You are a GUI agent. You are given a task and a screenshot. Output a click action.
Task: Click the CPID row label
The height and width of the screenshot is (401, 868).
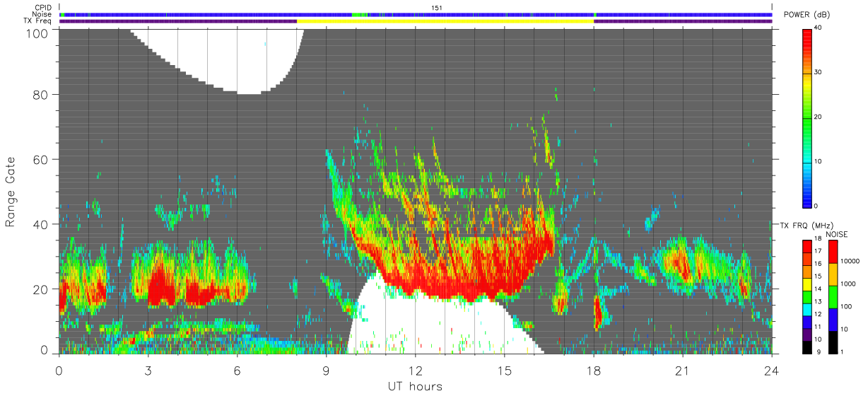(43, 7)
